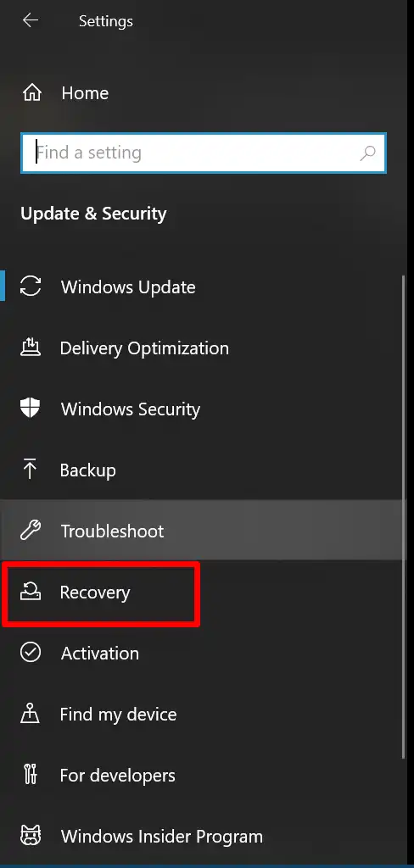Click the Find my device icon
Image resolution: width=414 pixels, height=868 pixels.
pos(30,714)
